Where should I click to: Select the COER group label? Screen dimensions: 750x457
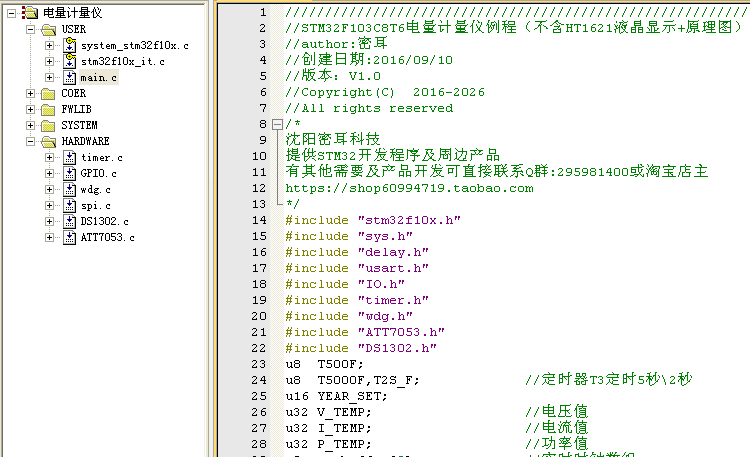74,93
